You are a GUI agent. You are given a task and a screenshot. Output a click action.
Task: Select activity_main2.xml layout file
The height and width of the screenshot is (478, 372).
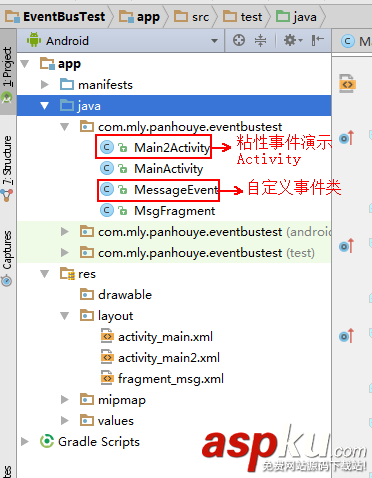[169, 358]
